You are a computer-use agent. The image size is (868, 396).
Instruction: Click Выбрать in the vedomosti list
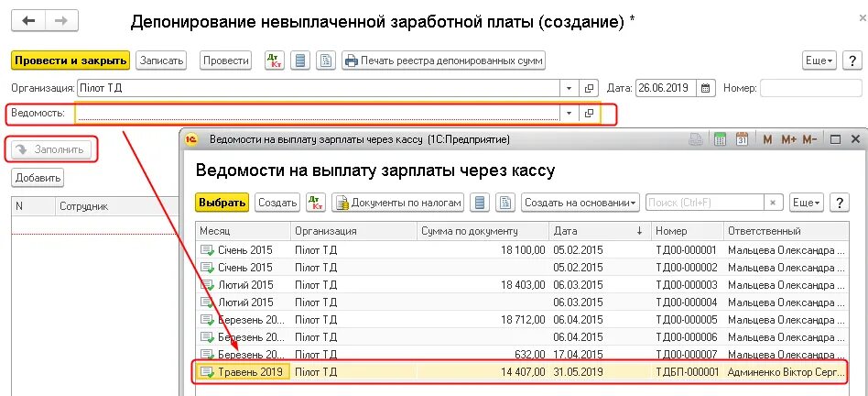(222, 203)
